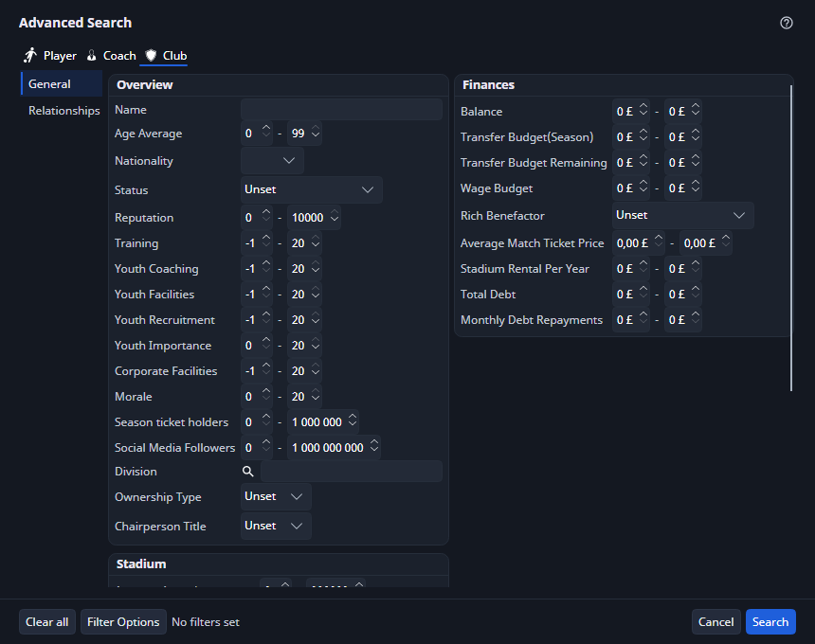The width and height of the screenshot is (815, 644).
Task: Click the Morale maximum 20 stepper
Action: [304, 396]
